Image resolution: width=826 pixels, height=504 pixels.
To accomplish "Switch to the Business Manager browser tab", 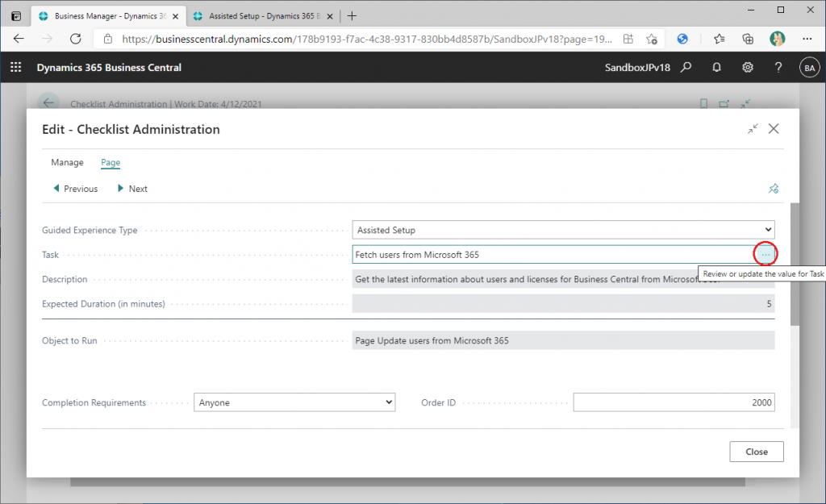I will (x=108, y=16).
